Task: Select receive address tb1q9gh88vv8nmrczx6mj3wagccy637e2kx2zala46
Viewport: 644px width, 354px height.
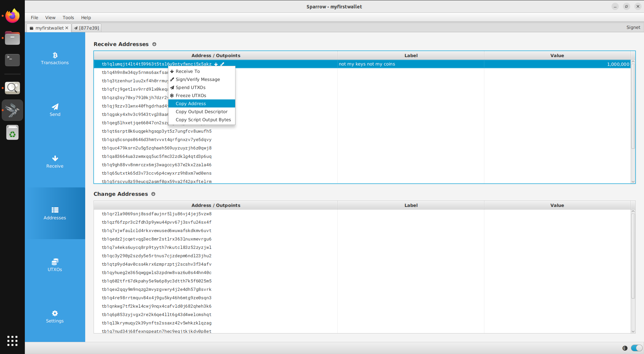Action: [x=157, y=165]
